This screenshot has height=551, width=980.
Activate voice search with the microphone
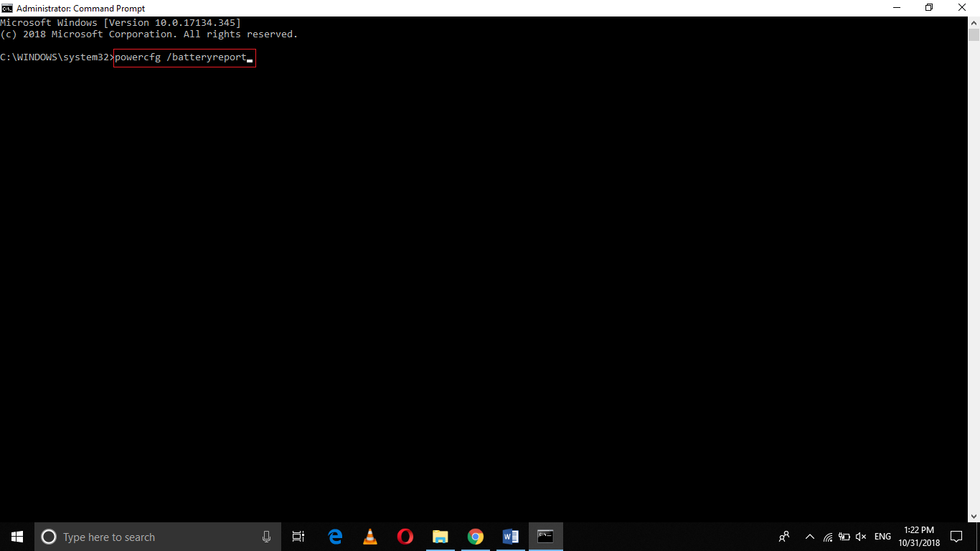(266, 536)
